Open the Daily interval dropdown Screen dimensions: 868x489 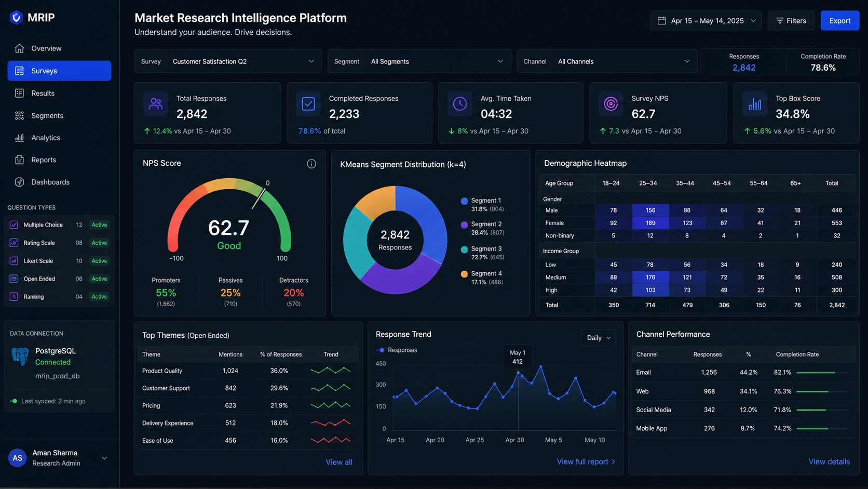[599, 338]
